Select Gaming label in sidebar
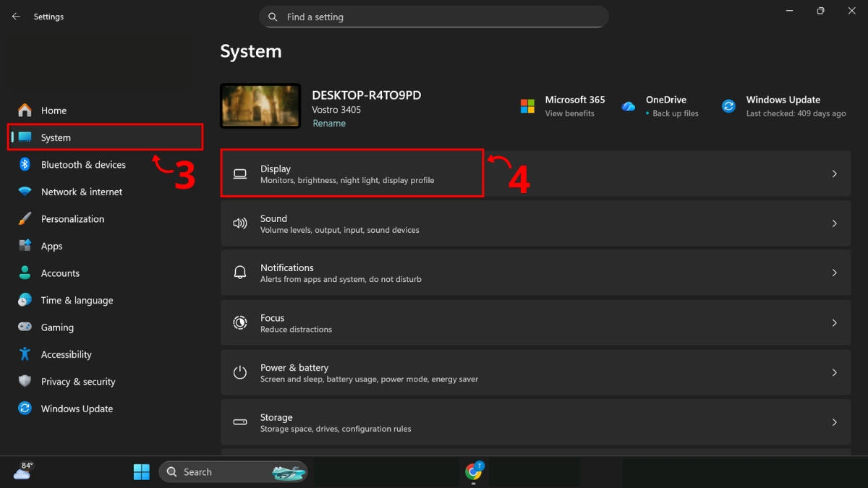 [57, 328]
